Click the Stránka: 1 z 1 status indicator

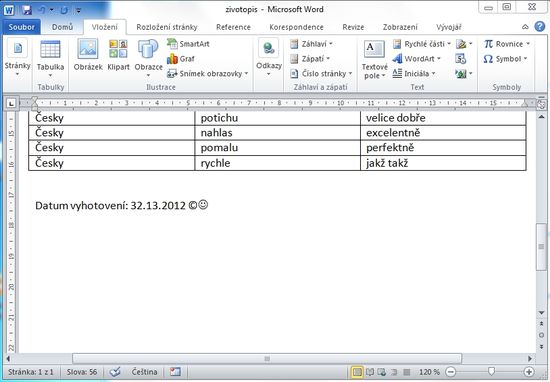(31, 372)
